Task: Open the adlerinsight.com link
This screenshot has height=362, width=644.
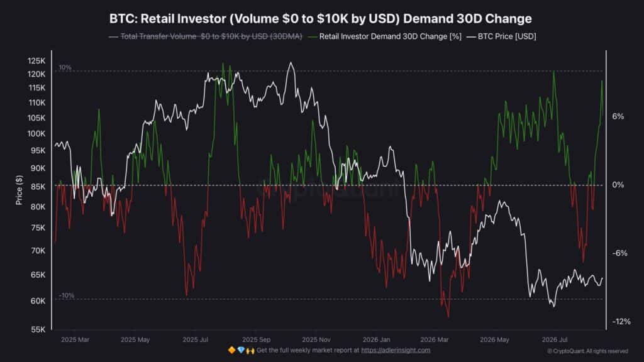Action: pos(396,350)
